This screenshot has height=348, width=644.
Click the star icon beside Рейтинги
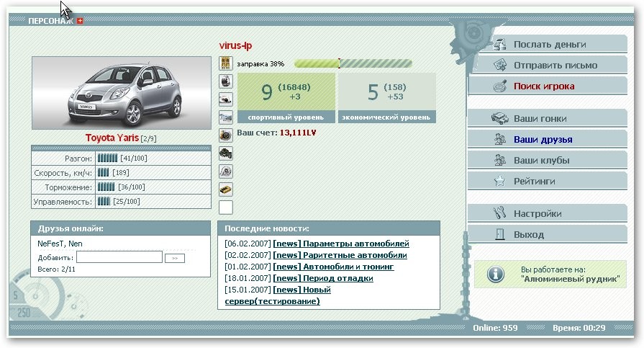tap(499, 181)
